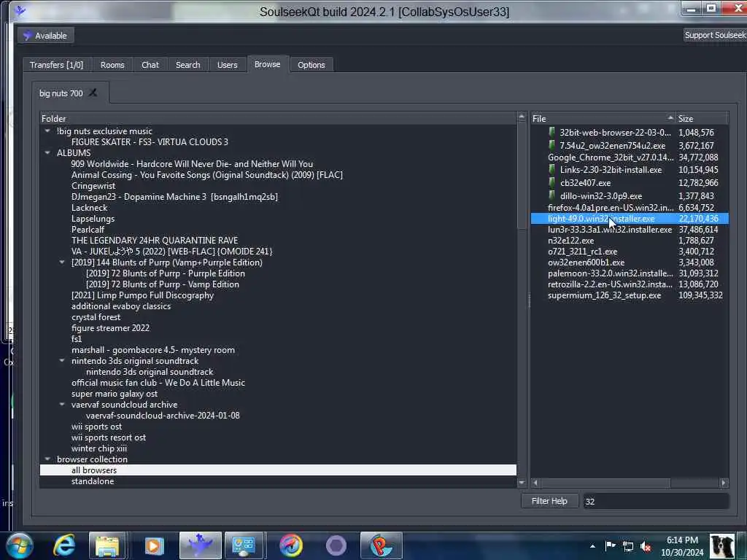
Task: Launch Internet Explorer from taskbar
Action: pos(64,545)
